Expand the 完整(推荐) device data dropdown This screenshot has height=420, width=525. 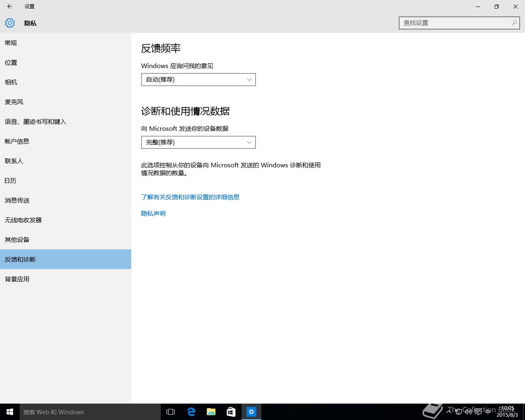(199, 142)
